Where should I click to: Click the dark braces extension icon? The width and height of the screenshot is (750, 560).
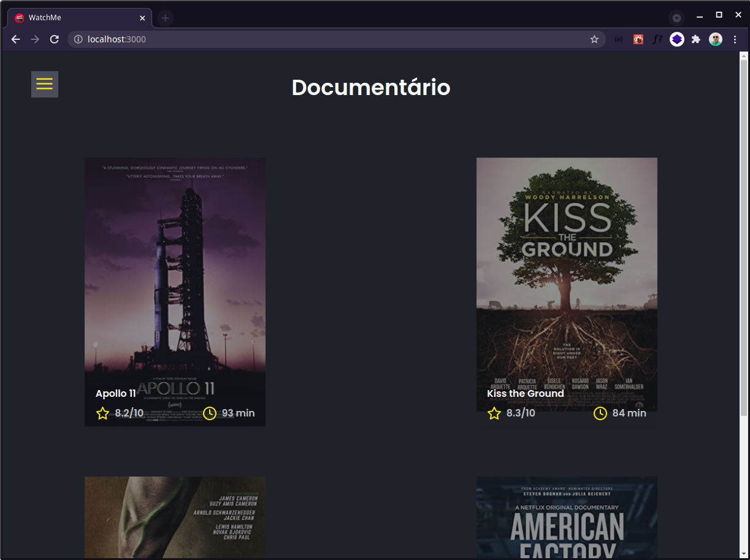[x=619, y=39]
